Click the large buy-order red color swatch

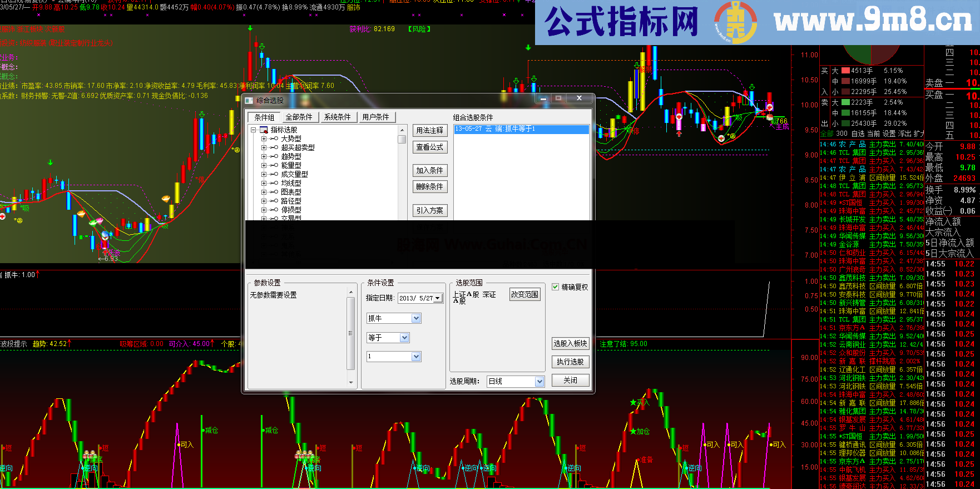pyautogui.click(x=845, y=71)
